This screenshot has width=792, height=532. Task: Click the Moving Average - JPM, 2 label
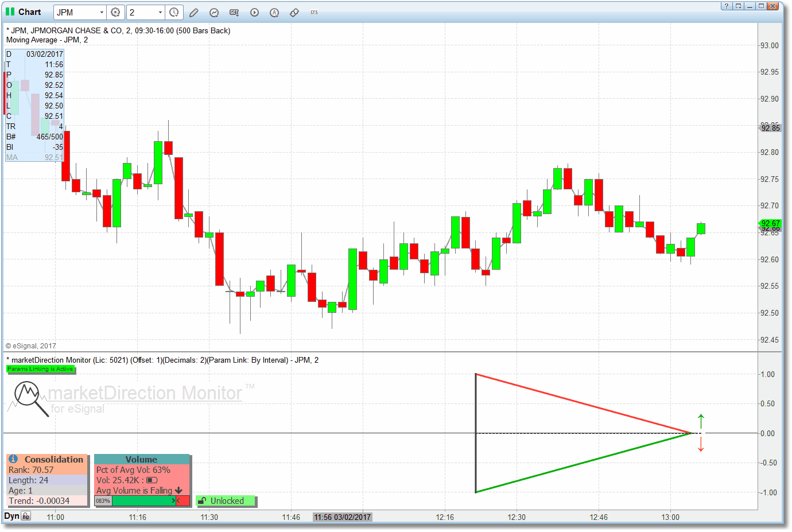point(47,40)
